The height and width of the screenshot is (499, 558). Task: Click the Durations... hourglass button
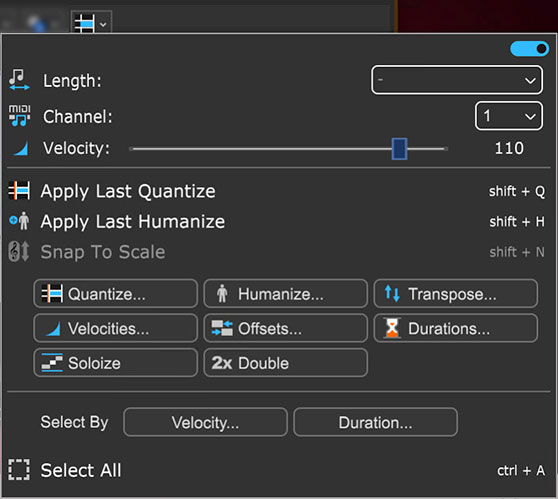(456, 329)
